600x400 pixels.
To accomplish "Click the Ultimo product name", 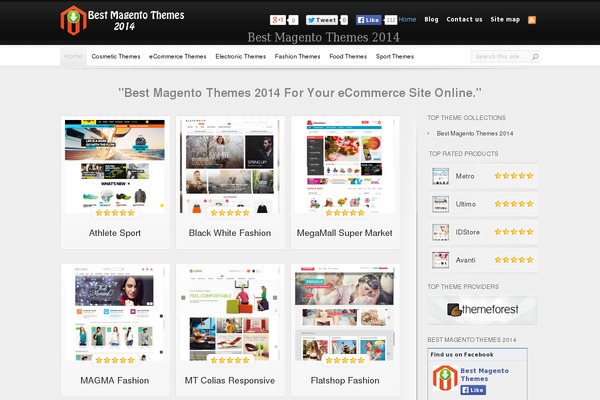I will pos(465,204).
